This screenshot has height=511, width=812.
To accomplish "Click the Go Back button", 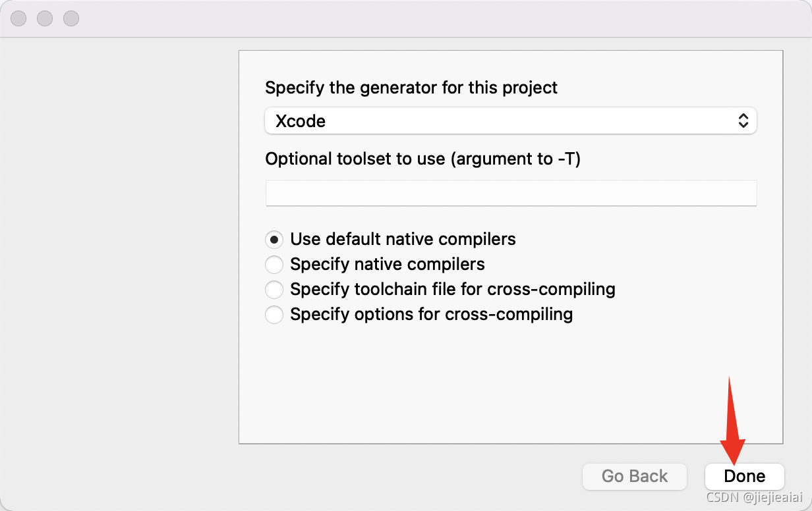I will (635, 476).
